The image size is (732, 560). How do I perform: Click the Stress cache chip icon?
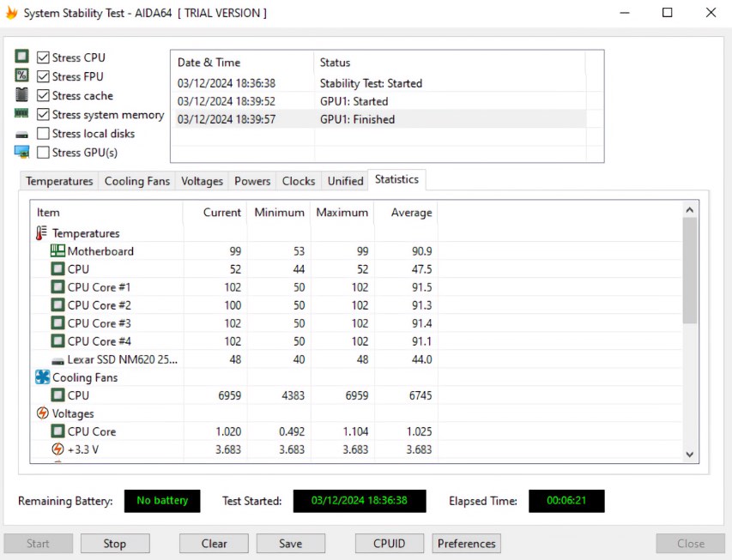point(21,94)
